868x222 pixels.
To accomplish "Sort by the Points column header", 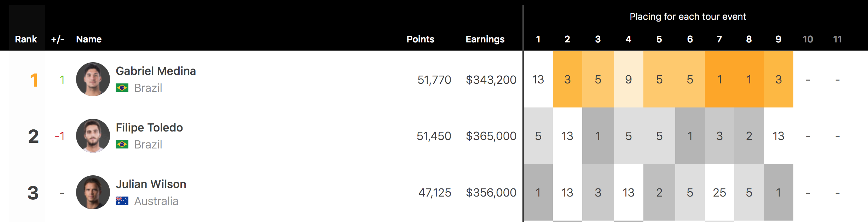I will pyautogui.click(x=420, y=39).
